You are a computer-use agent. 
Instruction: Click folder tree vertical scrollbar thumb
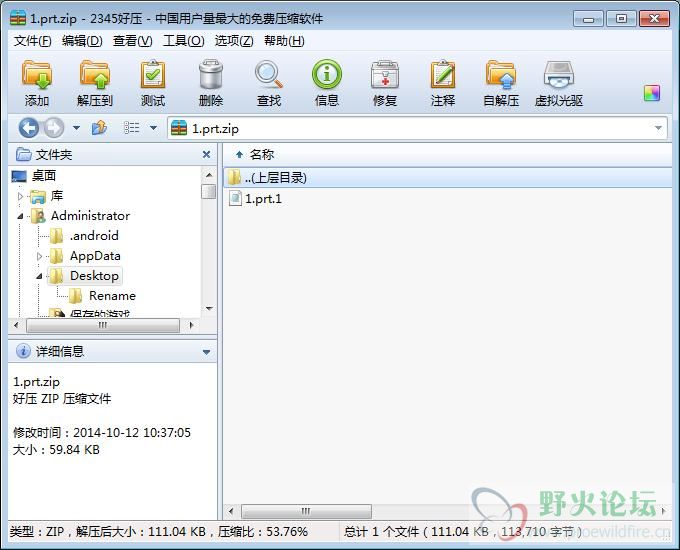tap(209, 191)
